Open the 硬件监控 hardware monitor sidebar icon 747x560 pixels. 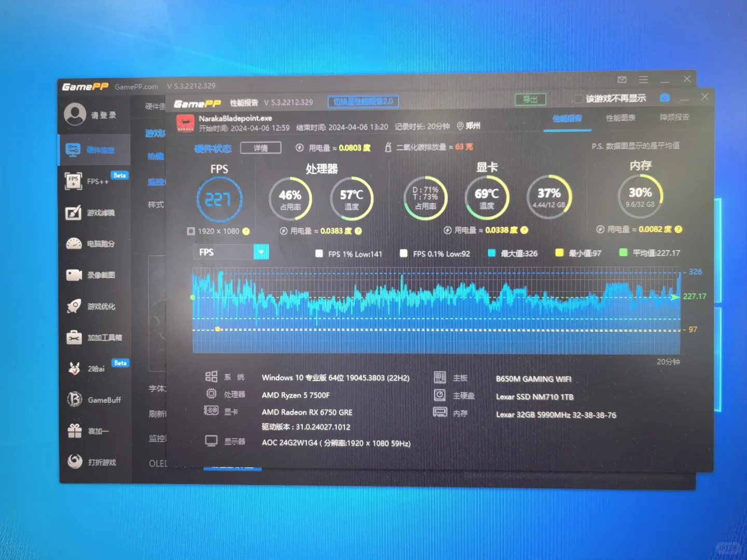click(x=73, y=150)
